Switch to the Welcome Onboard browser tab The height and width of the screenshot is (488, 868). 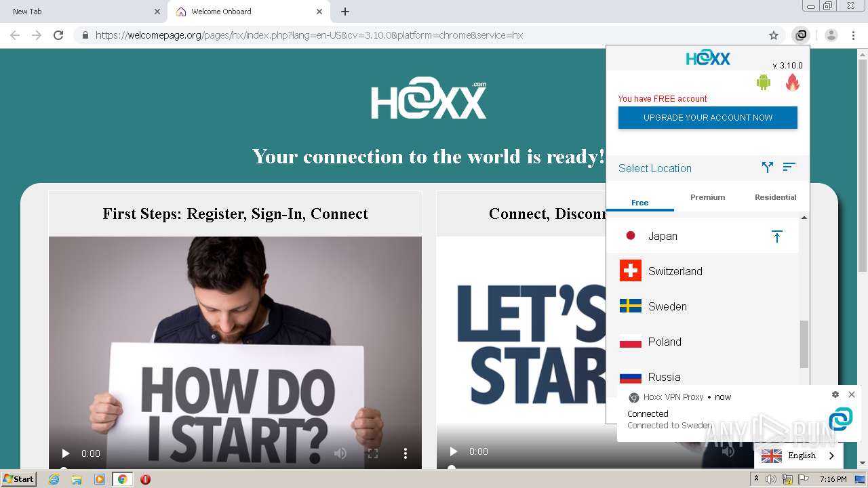pyautogui.click(x=248, y=12)
